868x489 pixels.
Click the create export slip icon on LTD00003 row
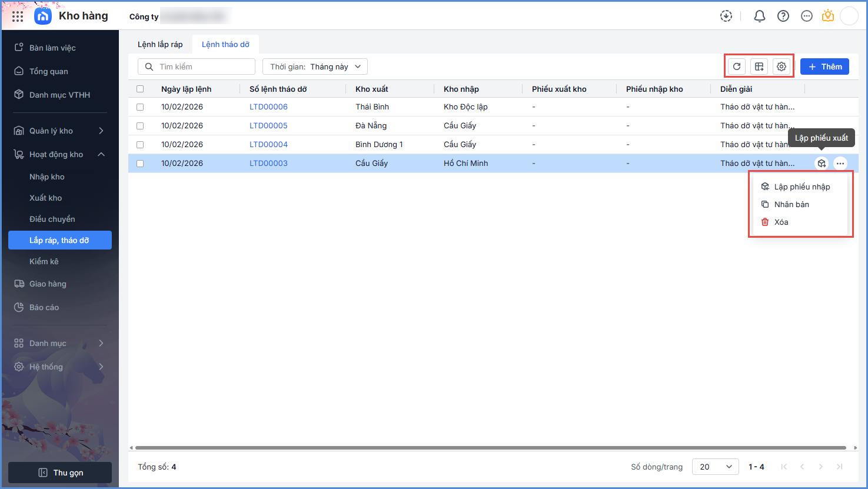point(822,164)
